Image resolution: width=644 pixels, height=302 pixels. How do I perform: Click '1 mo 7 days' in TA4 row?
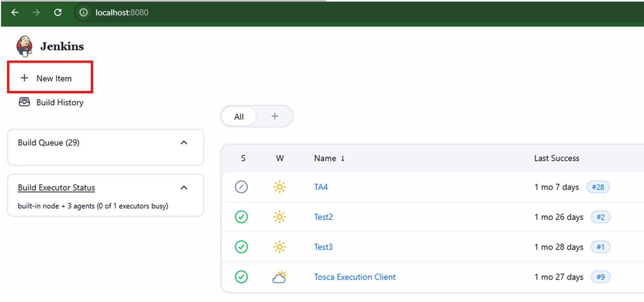[556, 187]
